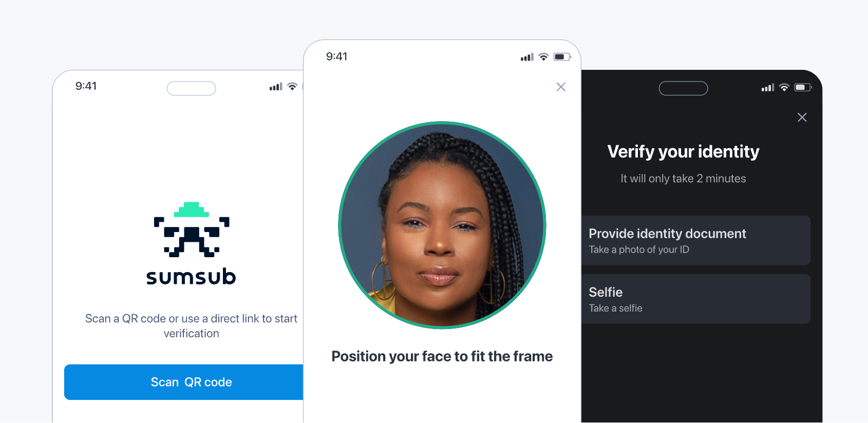
Task: Close the dark Verify your identity screen
Action: (x=802, y=118)
